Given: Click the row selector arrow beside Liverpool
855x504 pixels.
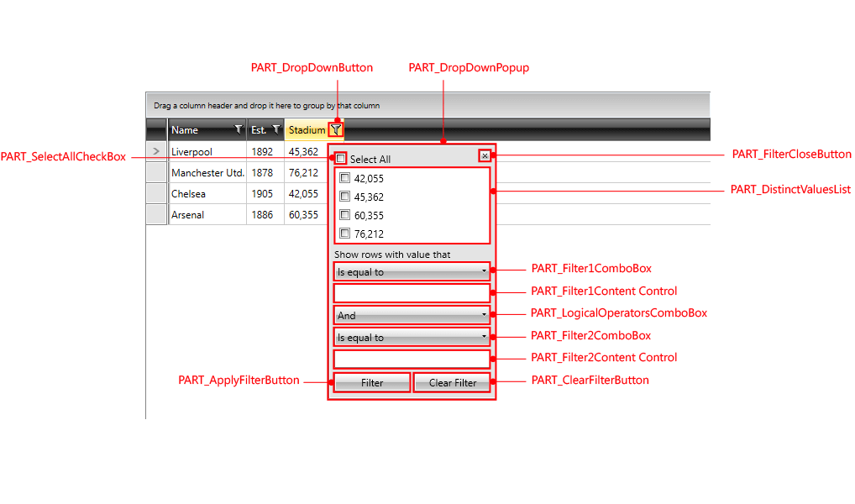Looking at the screenshot, I should pos(157,151).
